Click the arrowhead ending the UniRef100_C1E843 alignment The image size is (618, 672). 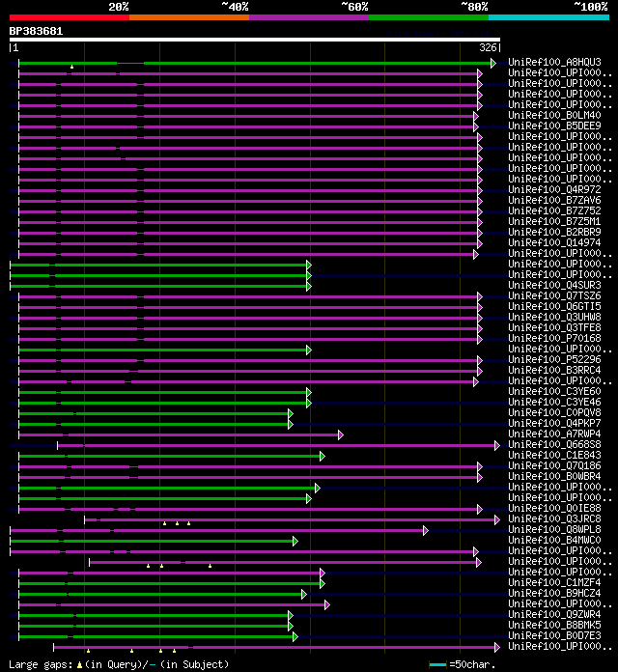(323, 457)
